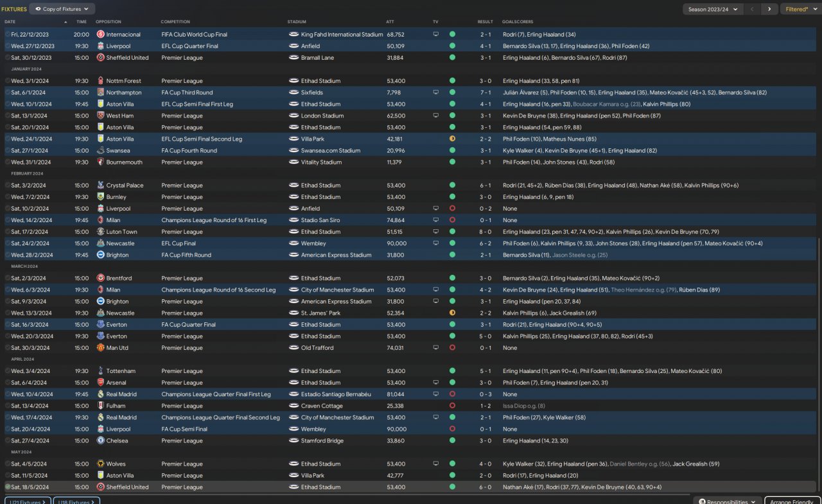The image size is (822, 504).
Task: Open the U21 Fixtures button
Action: click(27, 501)
